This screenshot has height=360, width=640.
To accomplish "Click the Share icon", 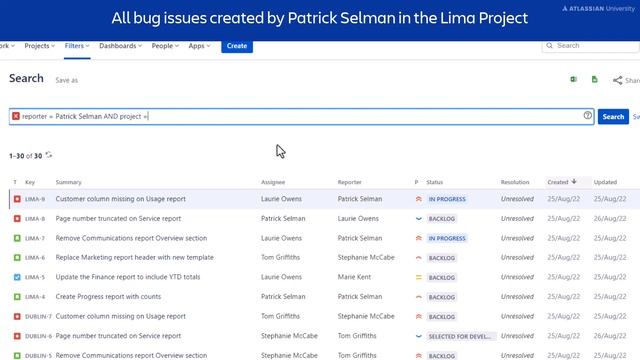I will click(618, 80).
